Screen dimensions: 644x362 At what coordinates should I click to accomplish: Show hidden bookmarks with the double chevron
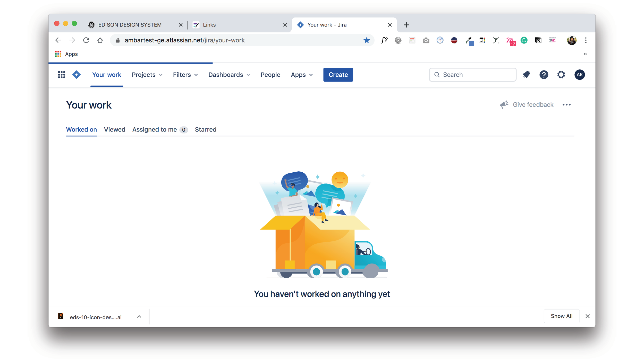click(x=585, y=54)
